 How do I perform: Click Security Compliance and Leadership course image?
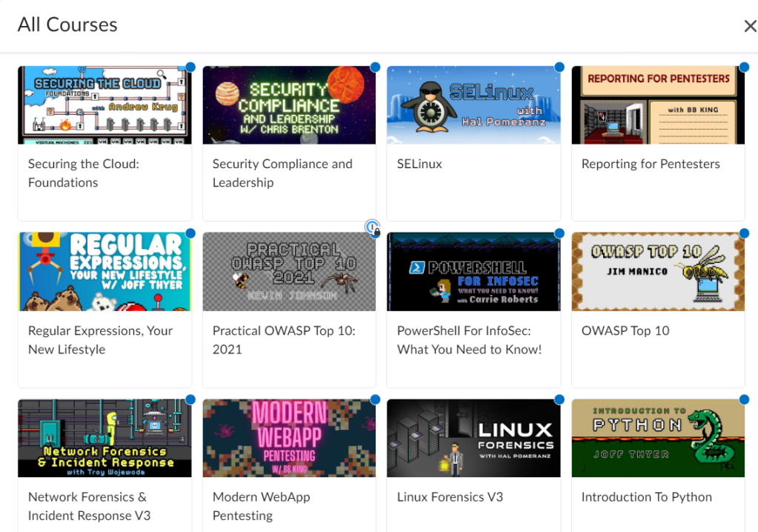(289, 105)
